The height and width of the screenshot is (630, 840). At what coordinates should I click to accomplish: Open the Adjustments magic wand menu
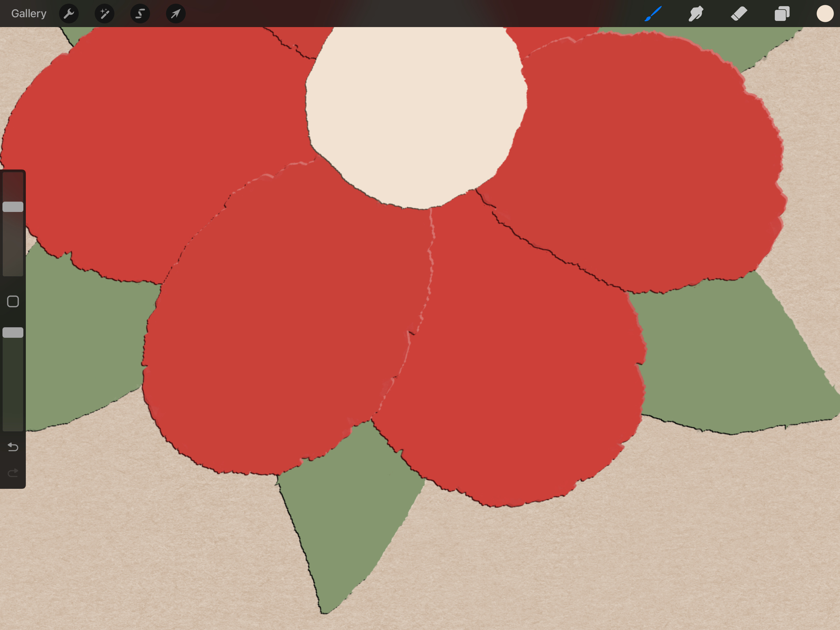click(105, 14)
